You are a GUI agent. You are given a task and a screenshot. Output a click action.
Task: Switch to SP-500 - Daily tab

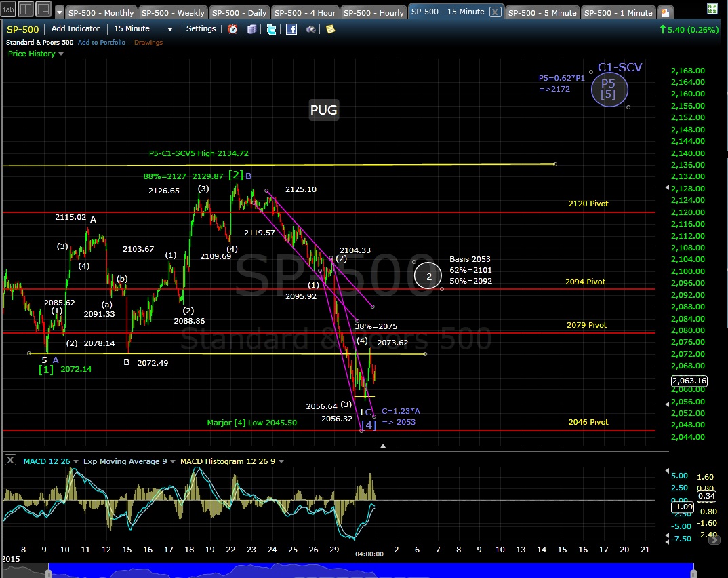[239, 12]
